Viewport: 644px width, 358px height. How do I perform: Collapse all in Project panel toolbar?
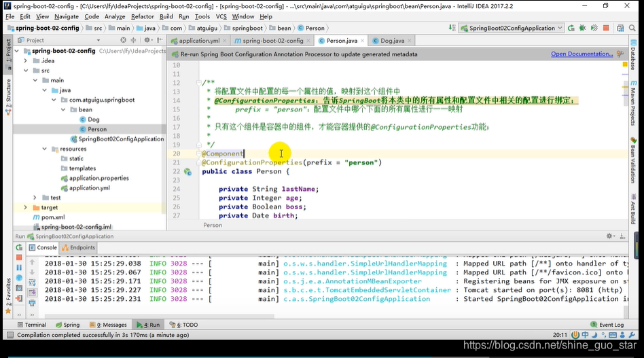[133, 40]
